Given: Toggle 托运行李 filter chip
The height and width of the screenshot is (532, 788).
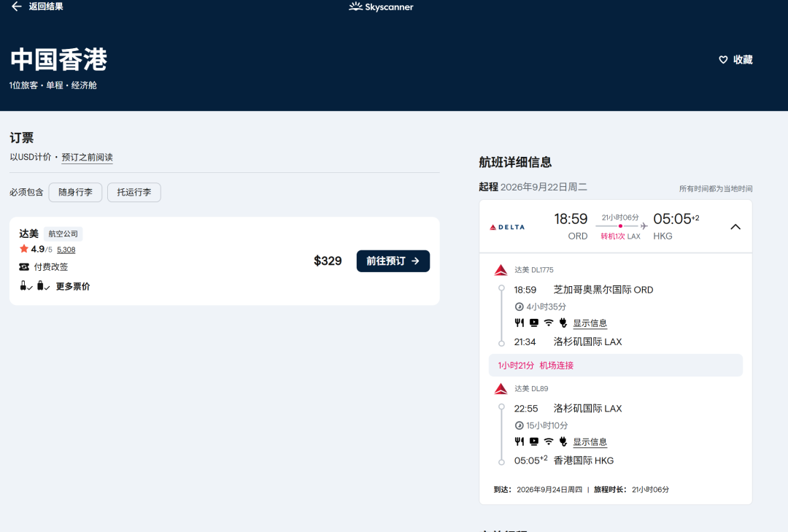Looking at the screenshot, I should (x=134, y=192).
